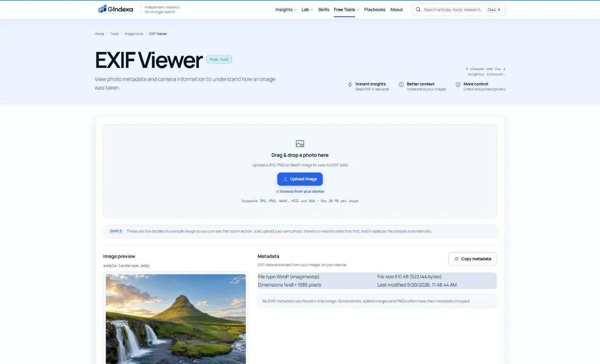
Task: Go to the Image tools breadcrumb
Action: point(134,34)
